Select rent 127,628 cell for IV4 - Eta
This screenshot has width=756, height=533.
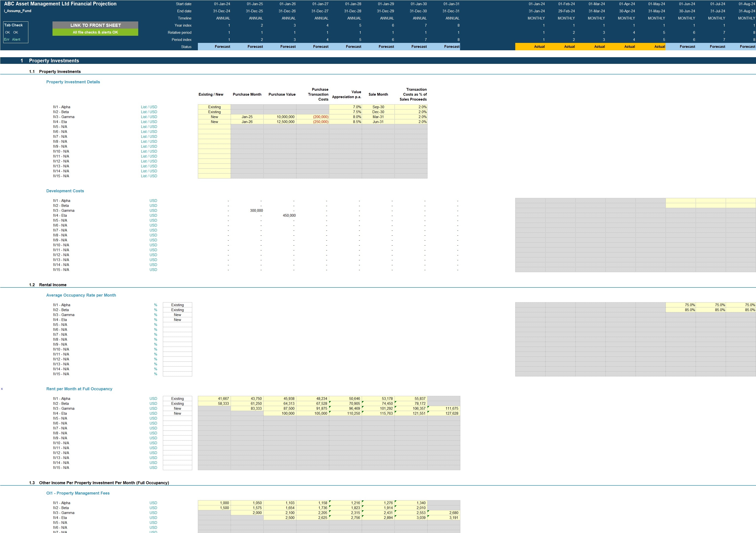(x=444, y=413)
